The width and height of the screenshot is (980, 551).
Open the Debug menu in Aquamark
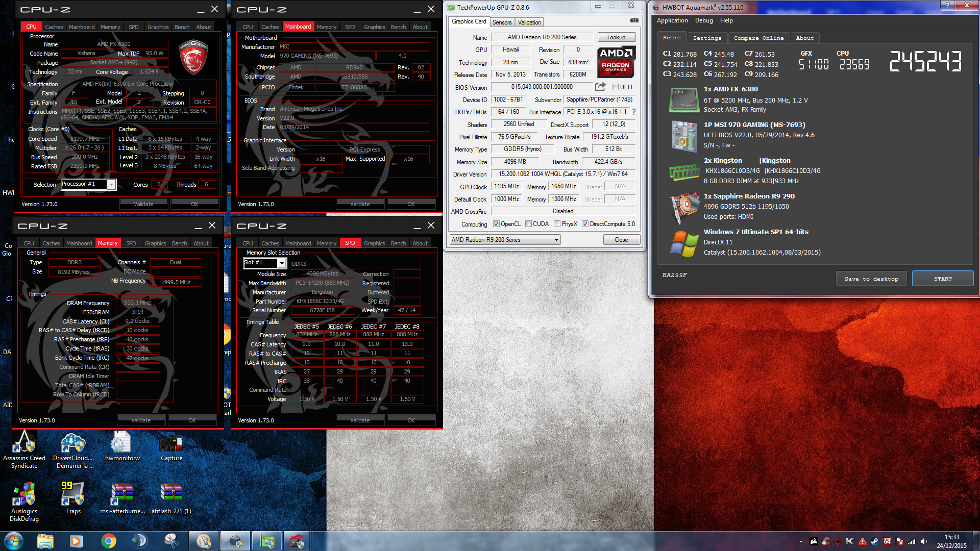click(x=704, y=20)
